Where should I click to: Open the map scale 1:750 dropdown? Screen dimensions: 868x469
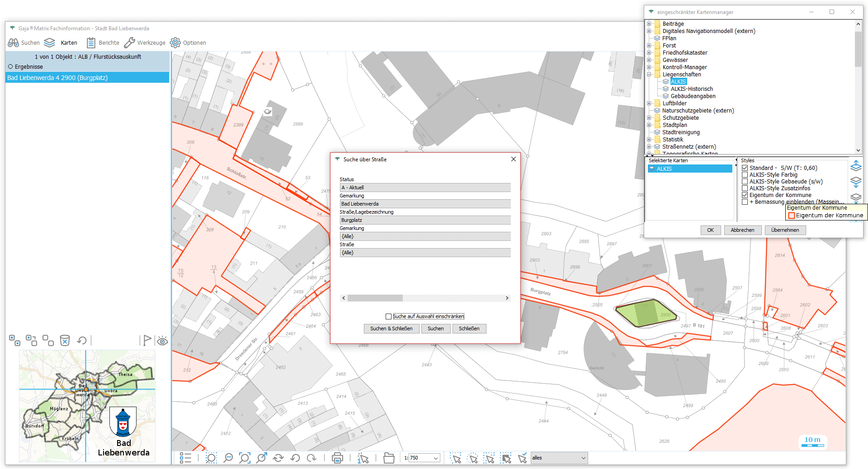point(436,458)
